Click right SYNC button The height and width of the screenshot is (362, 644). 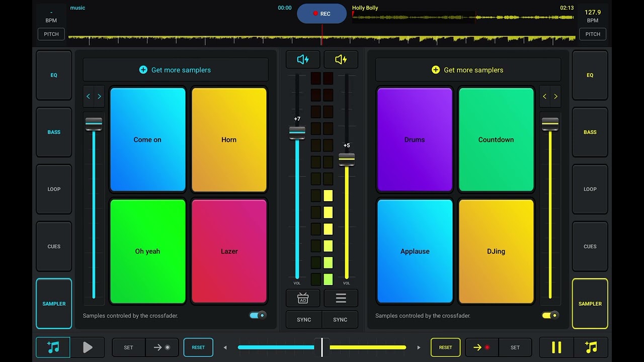tap(340, 320)
